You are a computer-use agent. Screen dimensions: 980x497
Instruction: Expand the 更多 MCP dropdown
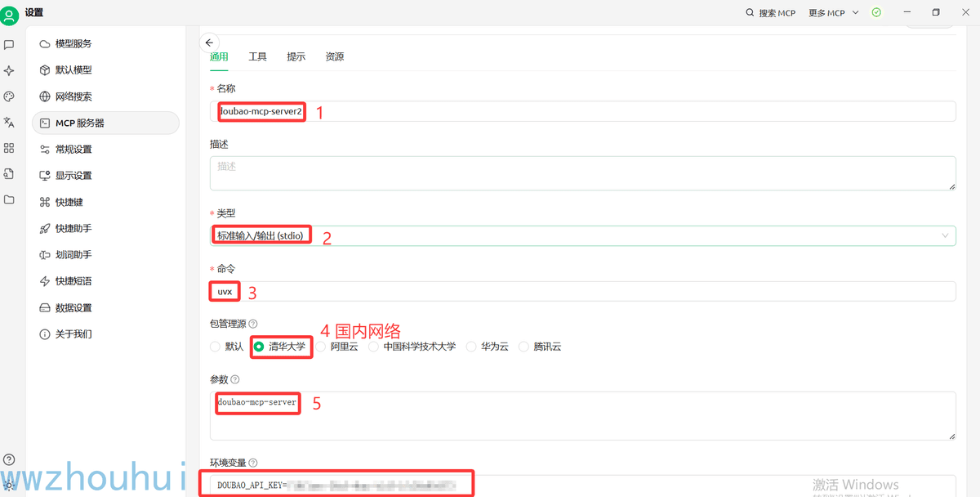(834, 13)
